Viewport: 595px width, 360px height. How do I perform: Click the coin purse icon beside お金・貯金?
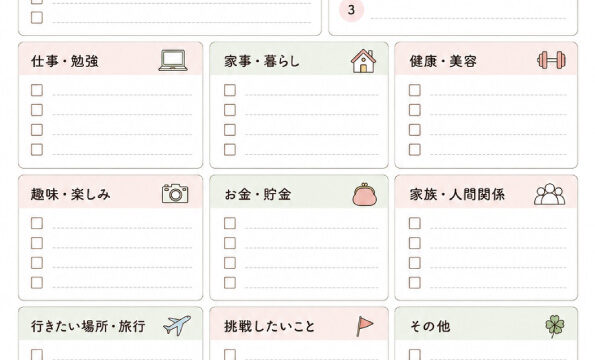click(364, 194)
